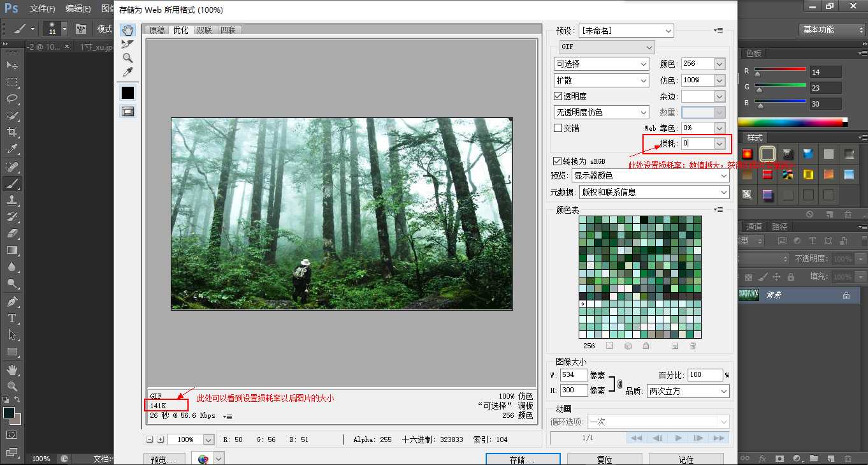Image resolution: width=868 pixels, height=465 pixels.
Task: Select the main toolbar Hand tool
Action: click(x=12, y=369)
